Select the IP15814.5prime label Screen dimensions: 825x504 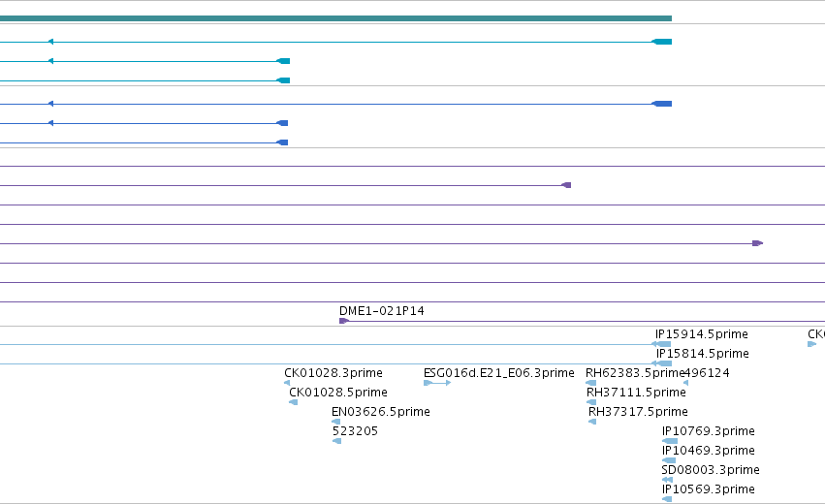pyautogui.click(x=703, y=354)
